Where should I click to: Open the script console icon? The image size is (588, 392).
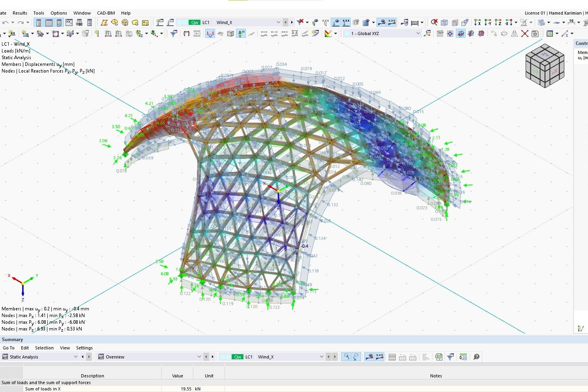tap(69, 22)
